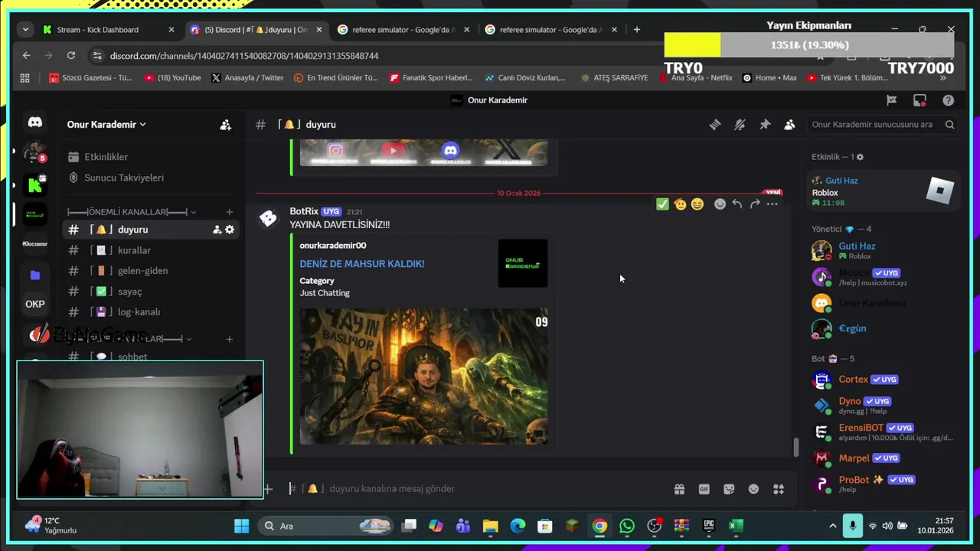Open new Chrome tab

(x=636, y=30)
